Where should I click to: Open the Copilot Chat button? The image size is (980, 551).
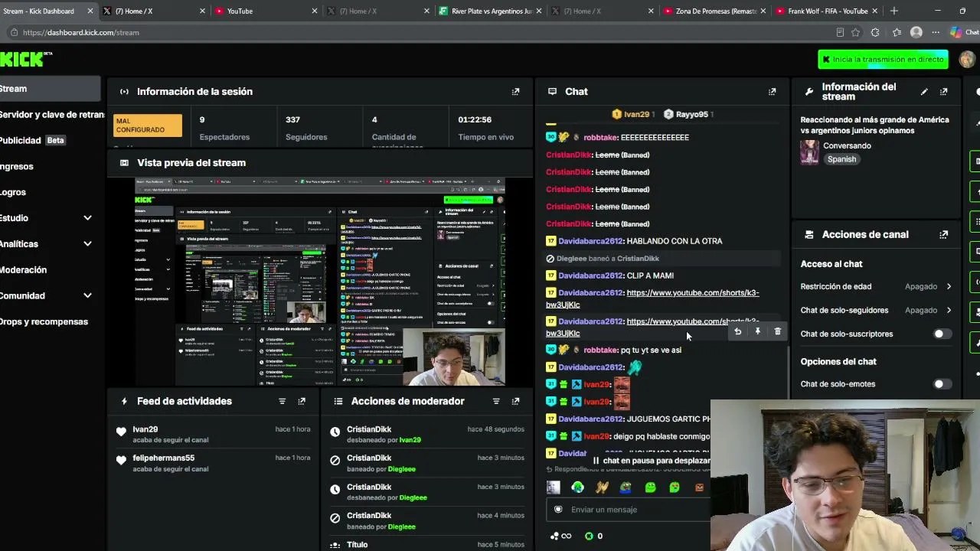point(965,32)
